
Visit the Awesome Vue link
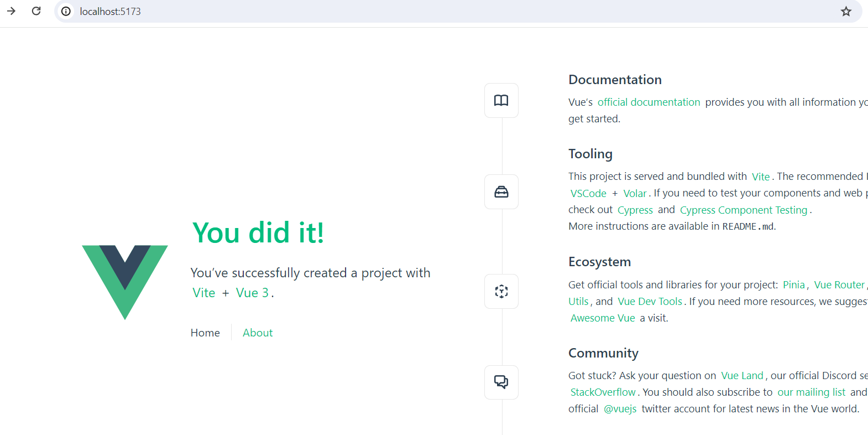tap(603, 318)
